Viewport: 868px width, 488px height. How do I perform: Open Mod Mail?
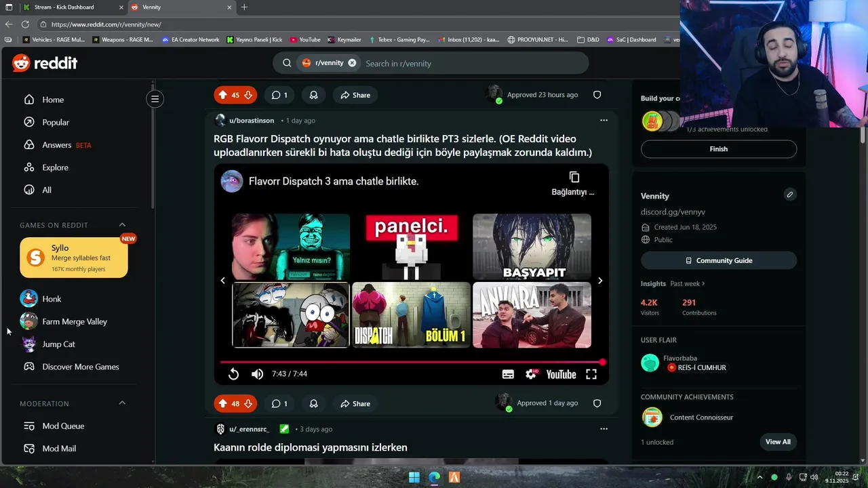click(x=59, y=449)
